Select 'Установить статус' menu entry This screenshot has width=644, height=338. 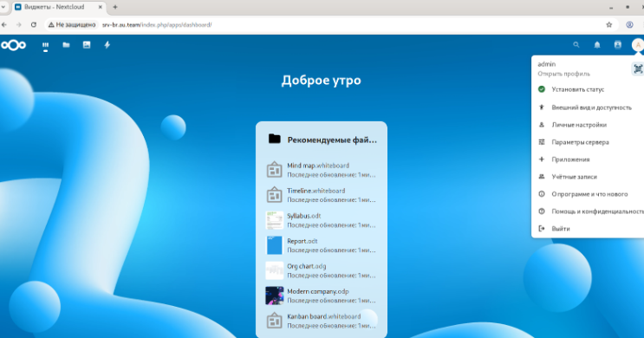(588, 89)
